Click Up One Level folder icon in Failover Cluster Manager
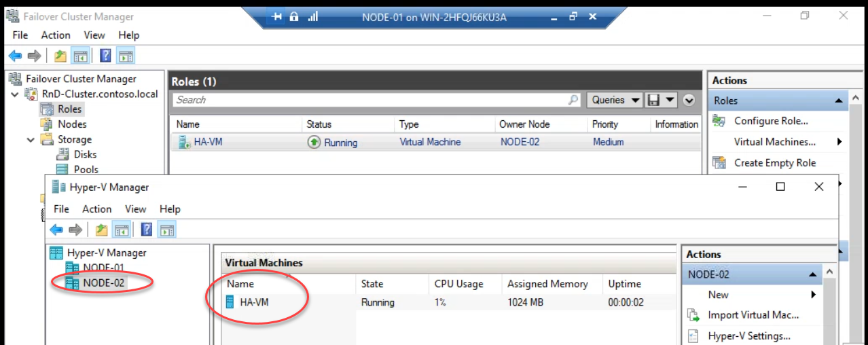 [x=60, y=56]
